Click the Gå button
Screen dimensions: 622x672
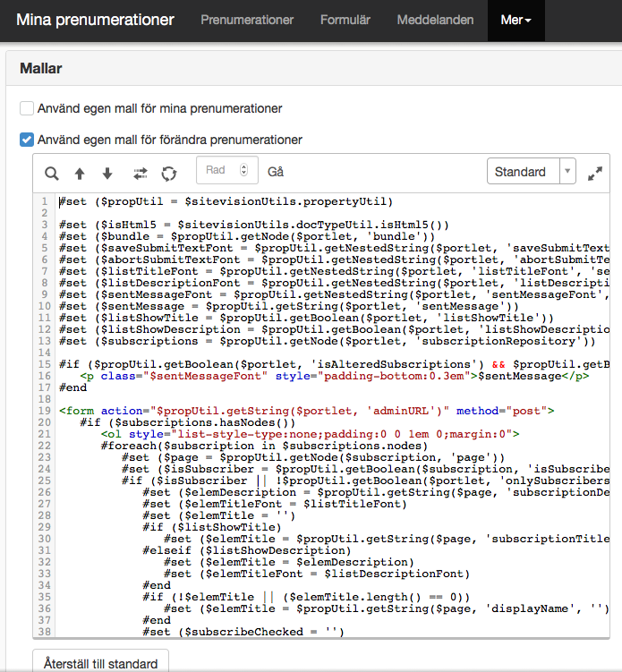276,172
